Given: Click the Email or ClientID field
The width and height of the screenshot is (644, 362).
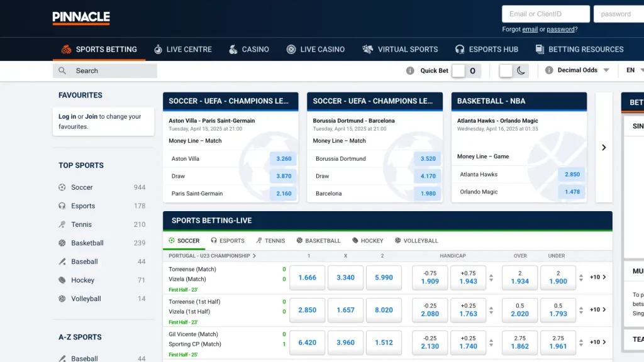Looking at the screenshot, I should (546, 14).
